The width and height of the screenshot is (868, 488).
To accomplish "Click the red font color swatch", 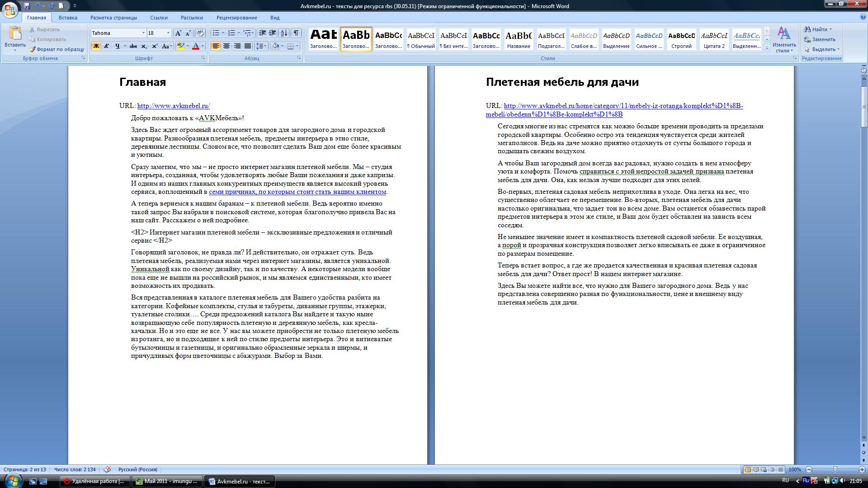I will tap(196, 46).
